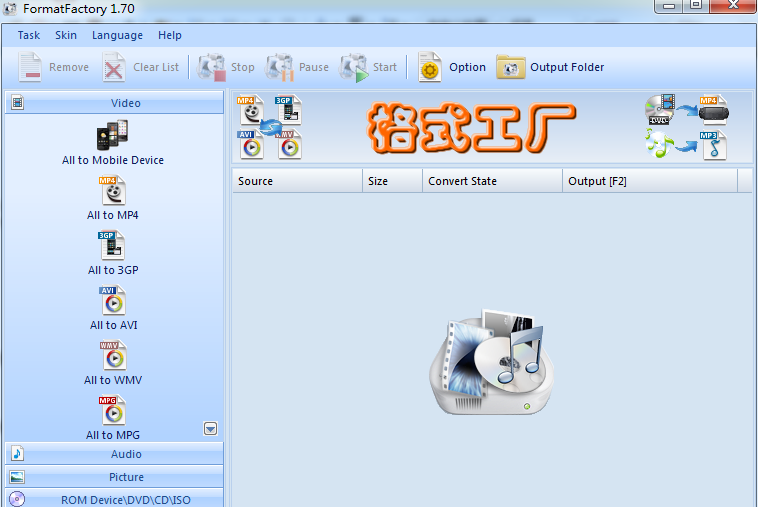This screenshot has height=507, width=758.
Task: Click the Clear List label
Action: click(x=156, y=67)
